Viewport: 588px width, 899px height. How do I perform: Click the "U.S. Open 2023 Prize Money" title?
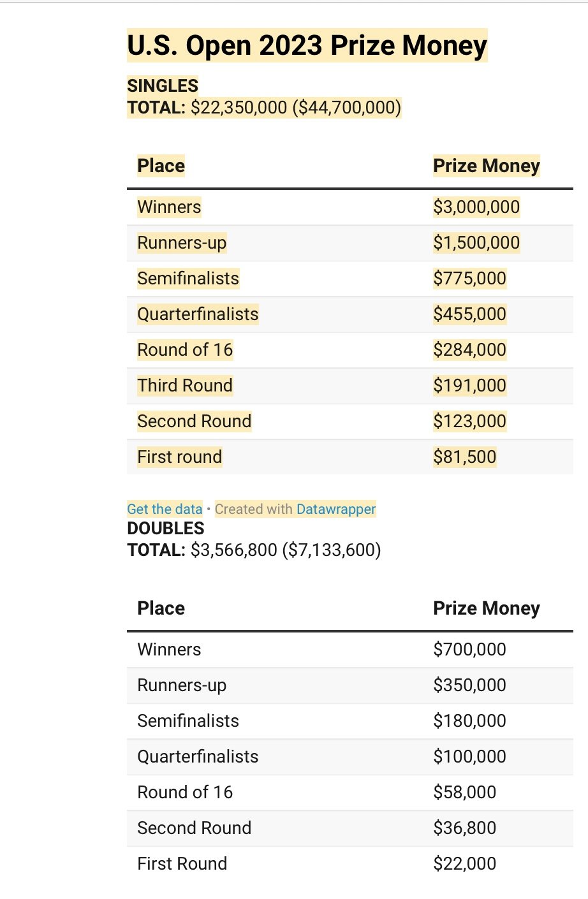click(307, 46)
